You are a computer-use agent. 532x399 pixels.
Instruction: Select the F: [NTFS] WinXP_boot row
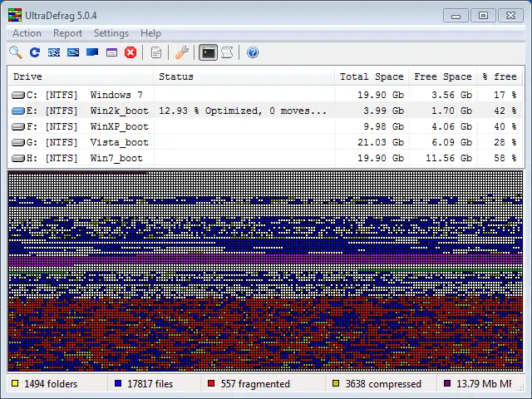click(x=265, y=126)
